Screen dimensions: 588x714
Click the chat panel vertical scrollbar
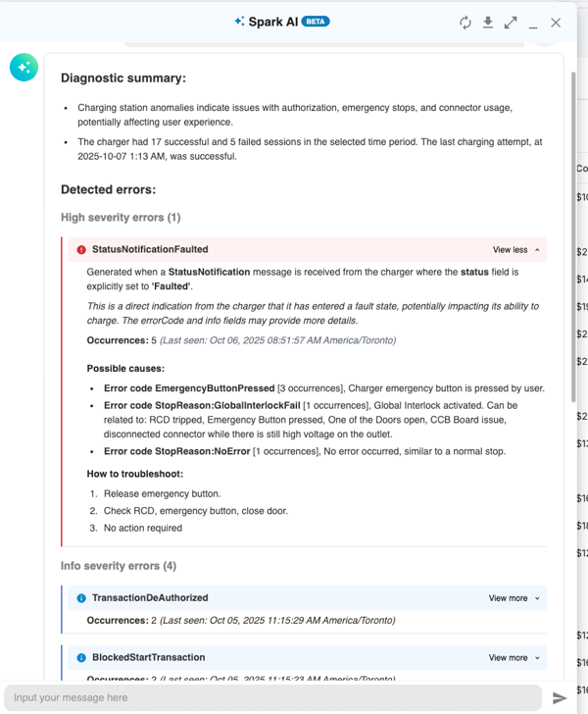coord(573,235)
